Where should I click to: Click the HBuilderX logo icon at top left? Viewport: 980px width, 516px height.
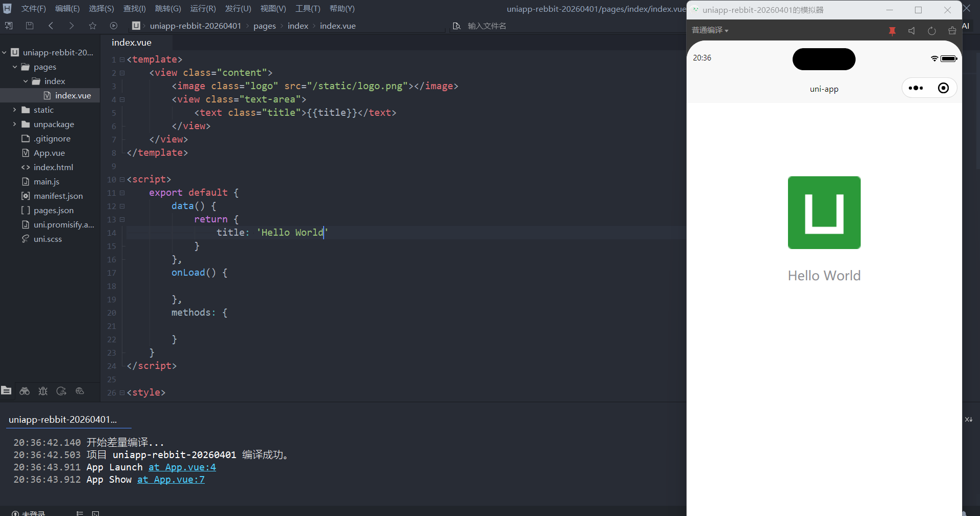coord(7,9)
